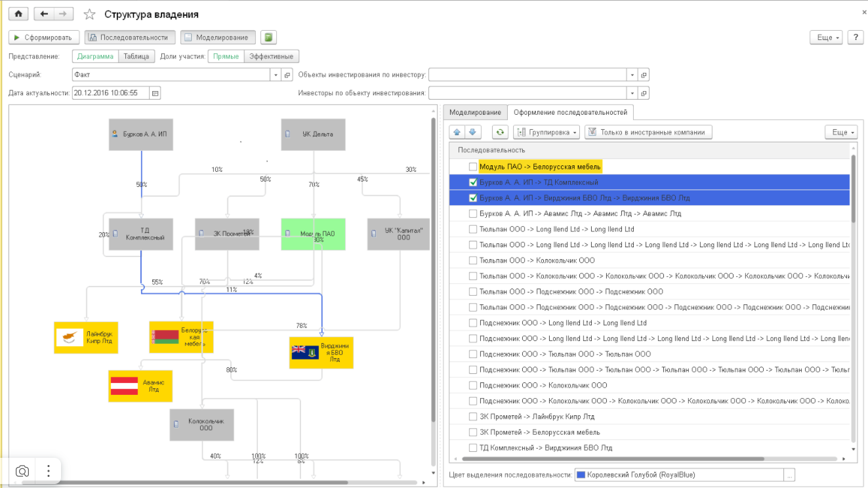
Task: Switch to the Моделирование tab
Action: coord(475,112)
